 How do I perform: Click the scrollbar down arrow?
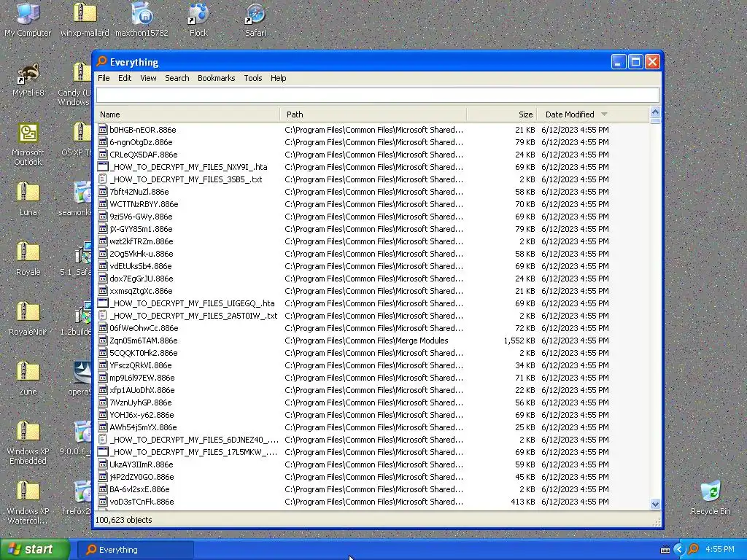point(655,504)
